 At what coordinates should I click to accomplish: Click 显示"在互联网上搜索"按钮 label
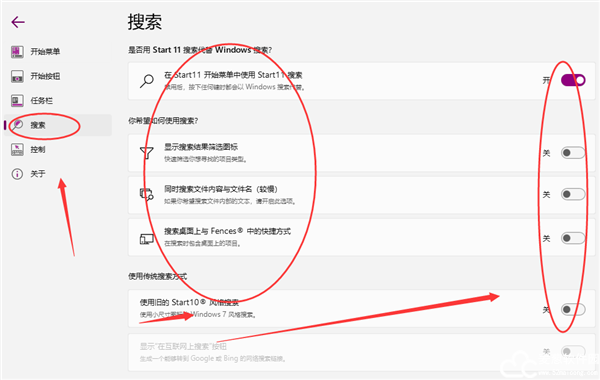183,347
